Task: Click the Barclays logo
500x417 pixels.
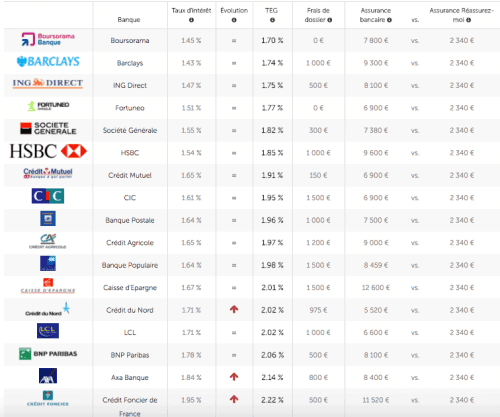Action: 48,61
